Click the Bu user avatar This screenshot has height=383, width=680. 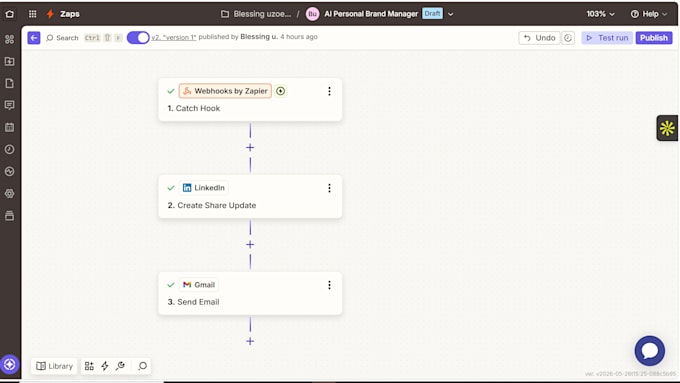point(312,14)
